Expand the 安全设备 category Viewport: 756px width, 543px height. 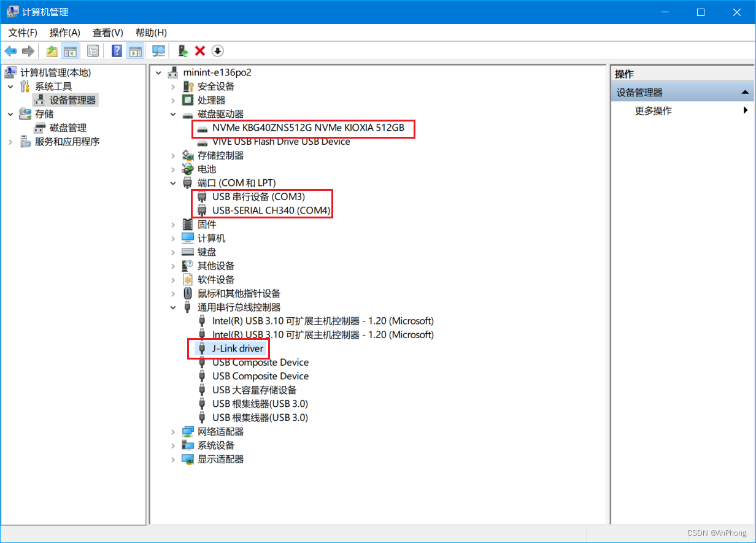click(x=174, y=87)
